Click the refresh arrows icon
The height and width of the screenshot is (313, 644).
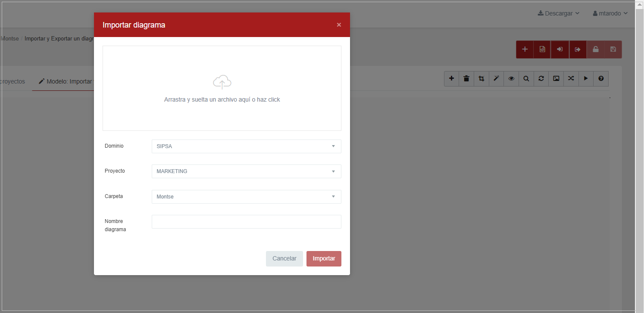tap(541, 78)
